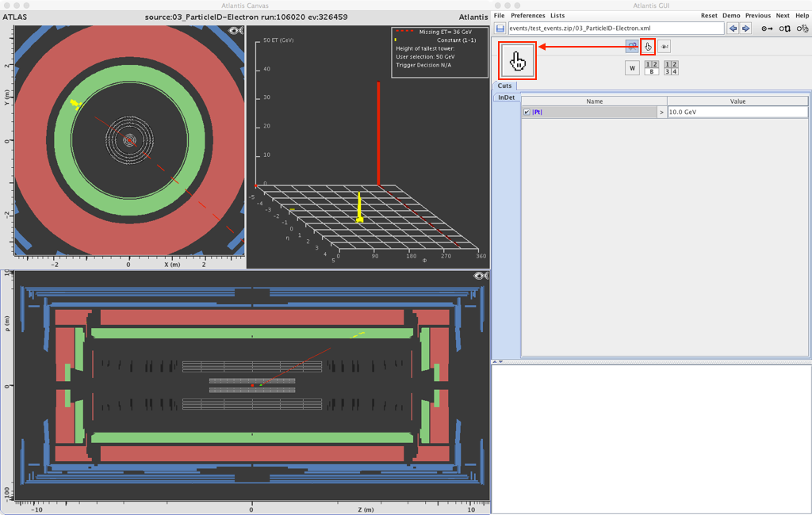Open the Preferences menu

tap(527, 16)
